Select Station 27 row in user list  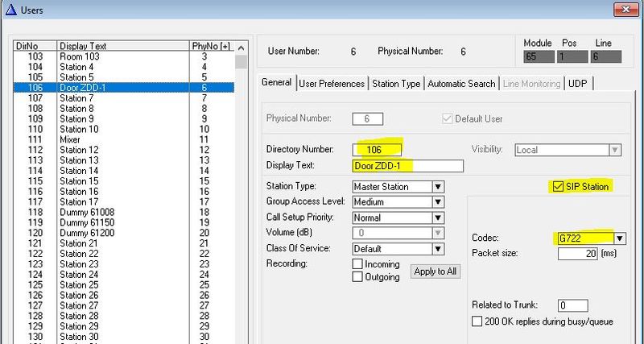pos(124,305)
